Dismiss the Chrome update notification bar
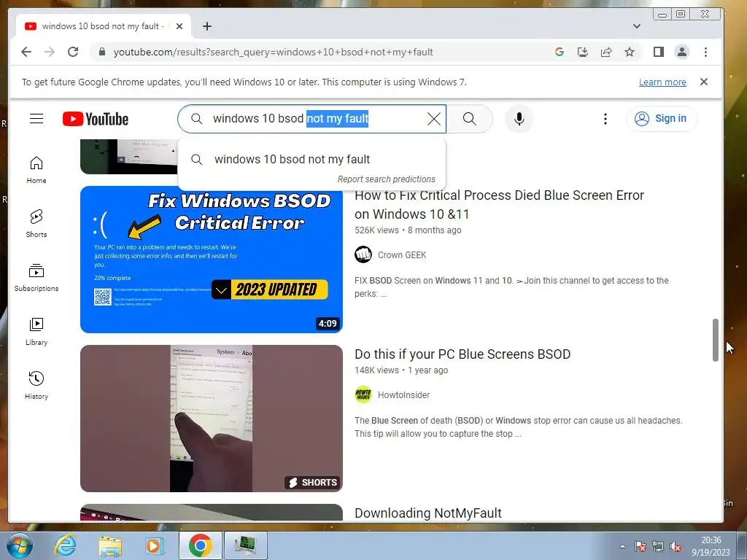The image size is (747, 560). click(704, 82)
